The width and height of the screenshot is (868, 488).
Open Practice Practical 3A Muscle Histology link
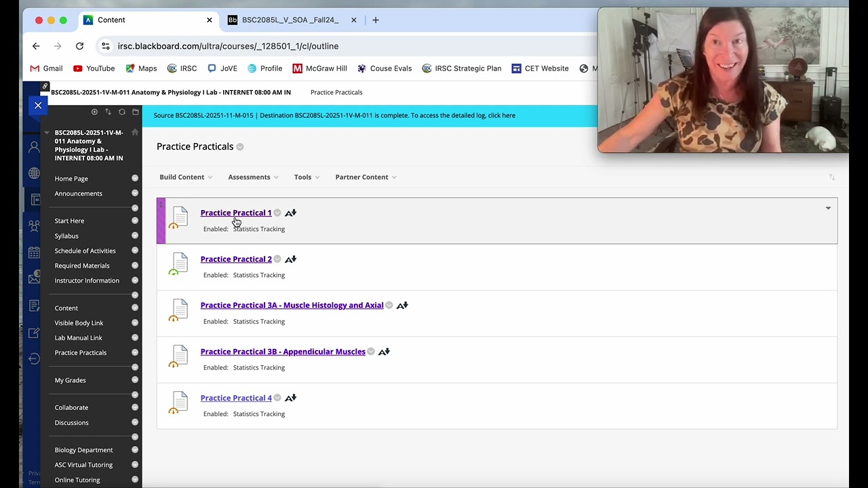[x=292, y=306]
